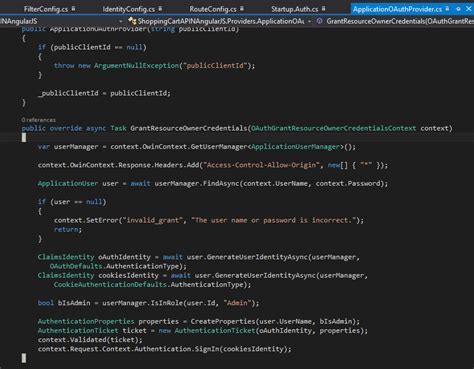
Task: Pin the FilterConfig.cs tab
Action: click(x=73, y=9)
